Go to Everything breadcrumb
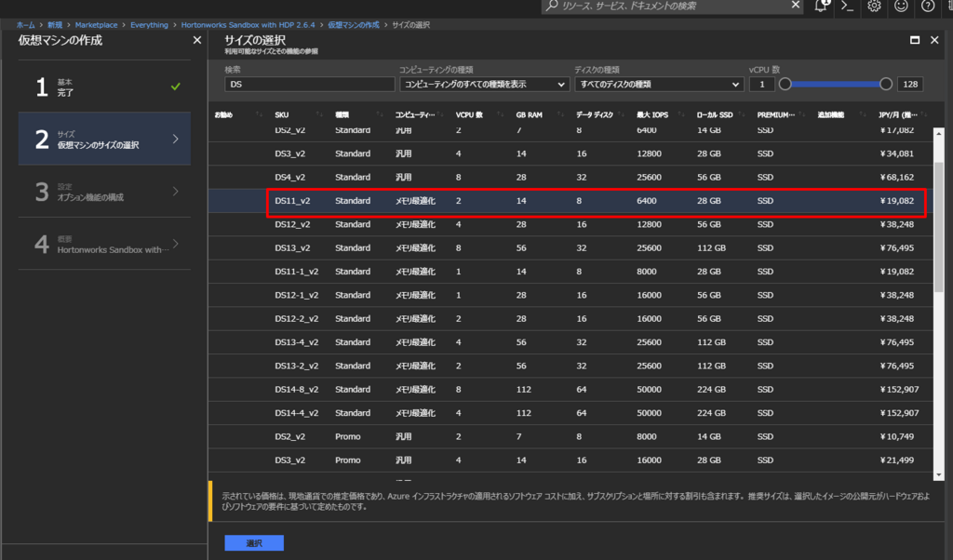The width and height of the screenshot is (953, 560). coord(149,25)
